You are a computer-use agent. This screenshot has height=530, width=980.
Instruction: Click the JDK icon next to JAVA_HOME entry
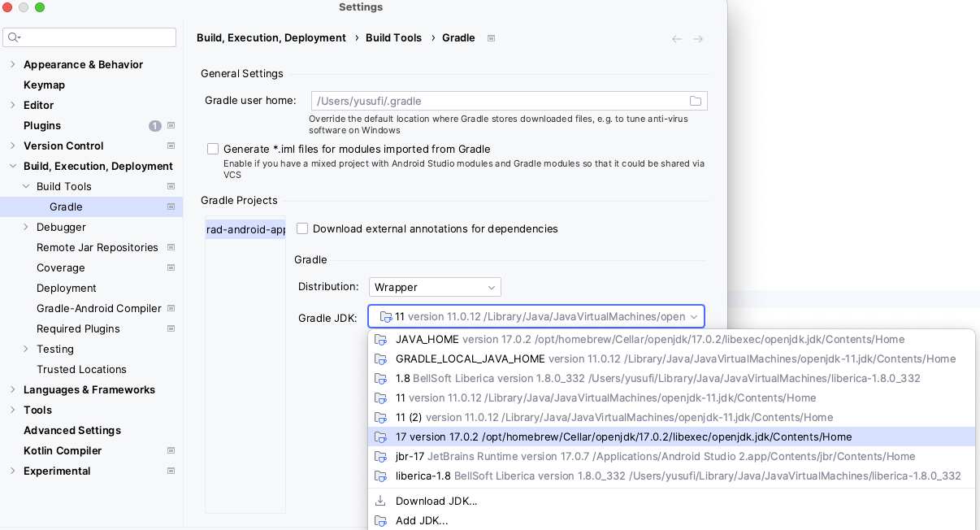tap(380, 339)
